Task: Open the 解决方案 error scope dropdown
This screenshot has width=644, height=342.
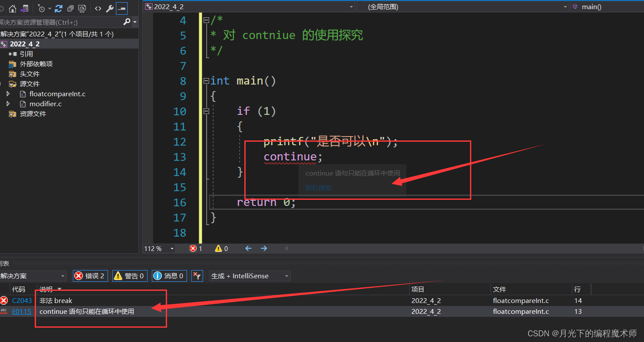Action: [x=33, y=276]
